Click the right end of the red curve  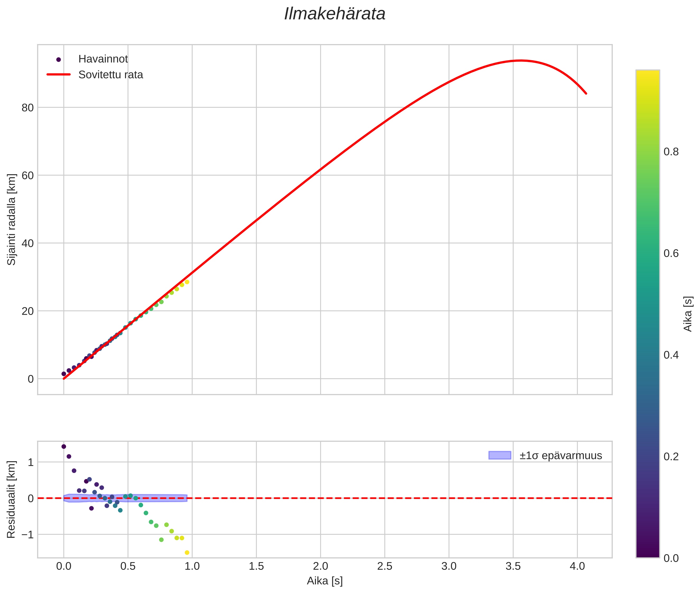pos(586,93)
